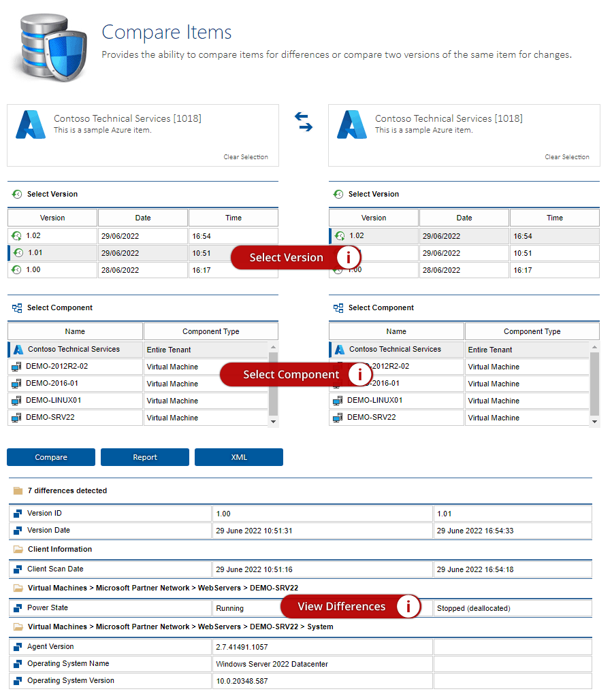Select DEMO-SRV22 in right component list
The image size is (612, 700).
(460, 418)
